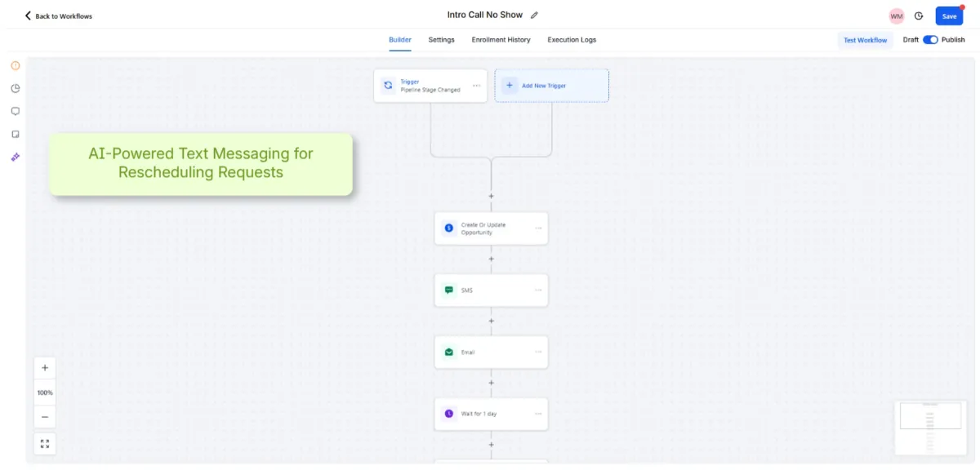Click the workflow minimap thumbnail
Screen dimensions: 980x470
(930, 427)
